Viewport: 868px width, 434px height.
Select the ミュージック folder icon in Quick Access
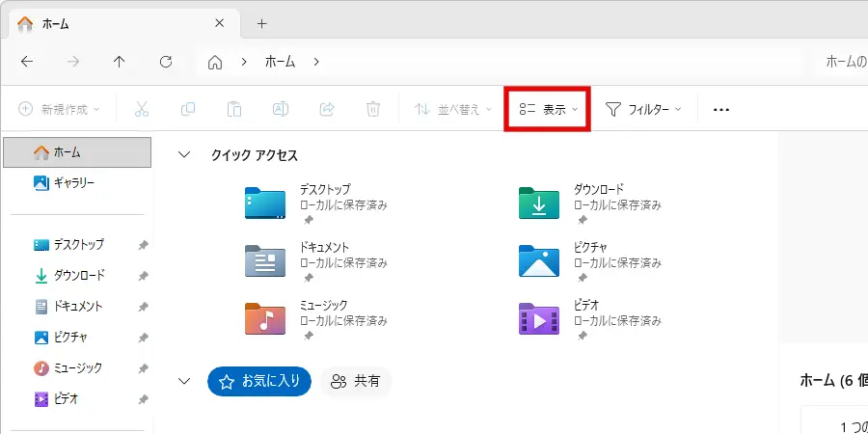[265, 318]
